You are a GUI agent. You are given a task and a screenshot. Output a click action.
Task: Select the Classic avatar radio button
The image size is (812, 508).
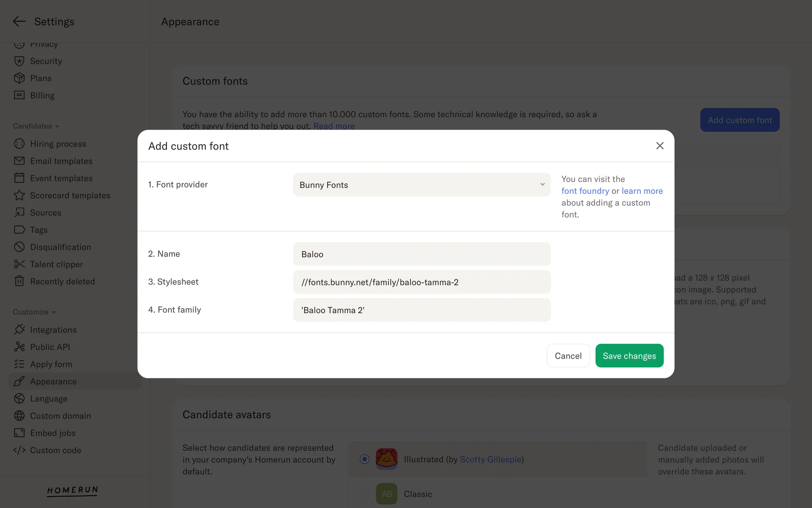[x=364, y=494]
